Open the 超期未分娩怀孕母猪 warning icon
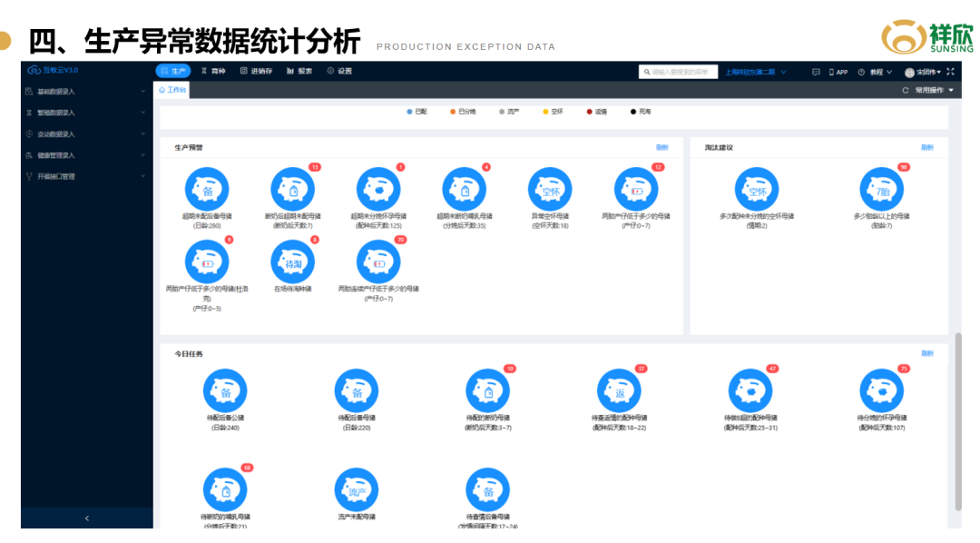Viewport: 980px width, 543px height. (x=378, y=189)
